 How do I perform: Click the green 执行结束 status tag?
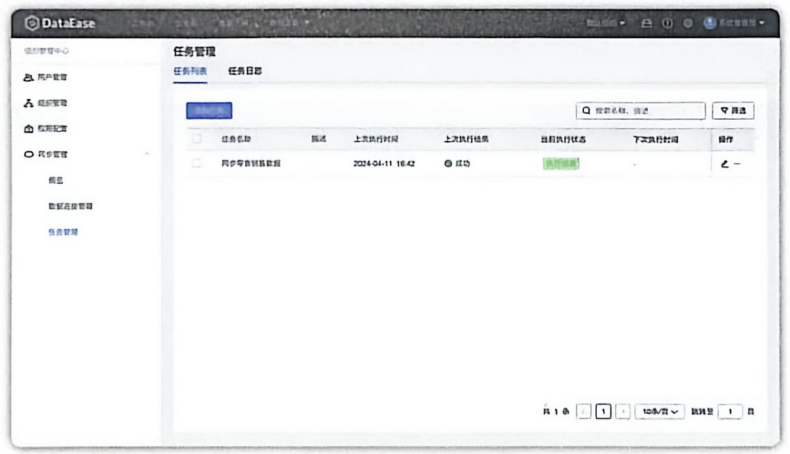(561, 164)
